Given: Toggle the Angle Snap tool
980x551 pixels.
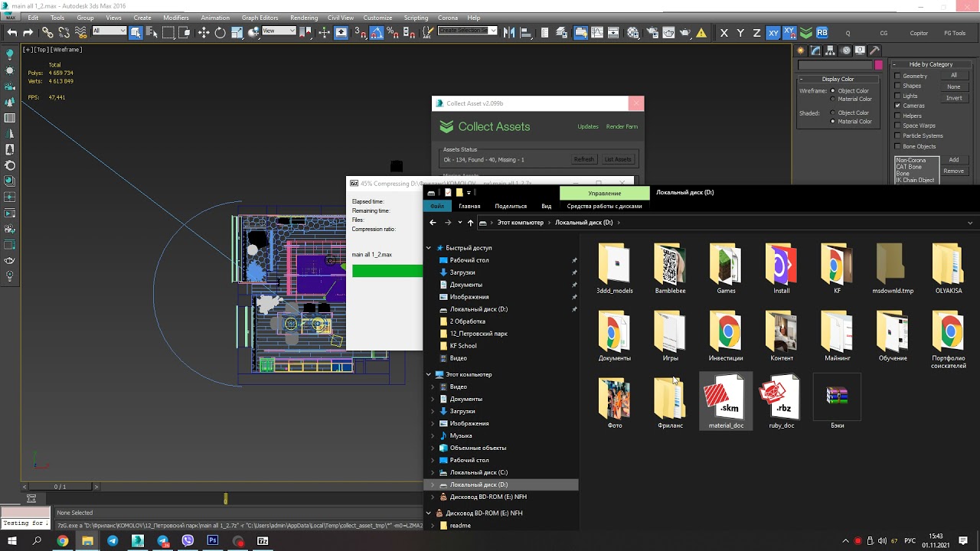Looking at the screenshot, I should click(377, 33).
